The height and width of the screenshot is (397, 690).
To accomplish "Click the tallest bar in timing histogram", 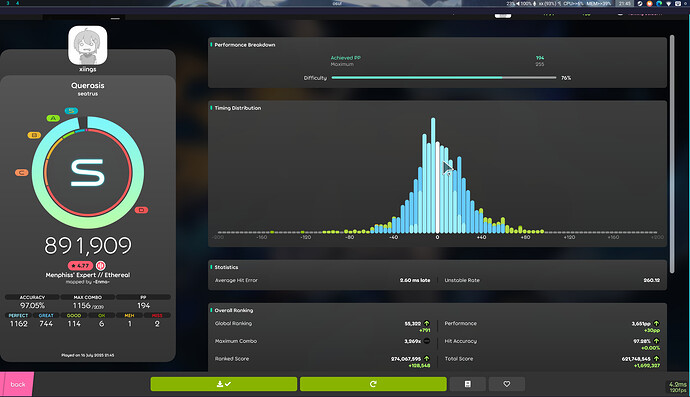I will coord(433,175).
